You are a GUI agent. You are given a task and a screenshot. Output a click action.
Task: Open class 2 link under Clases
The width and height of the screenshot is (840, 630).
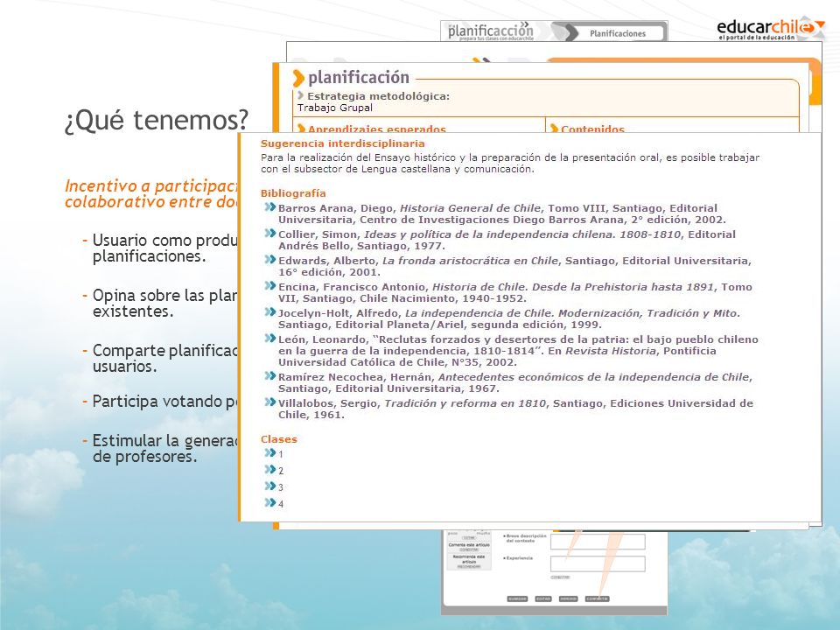pyautogui.click(x=281, y=471)
